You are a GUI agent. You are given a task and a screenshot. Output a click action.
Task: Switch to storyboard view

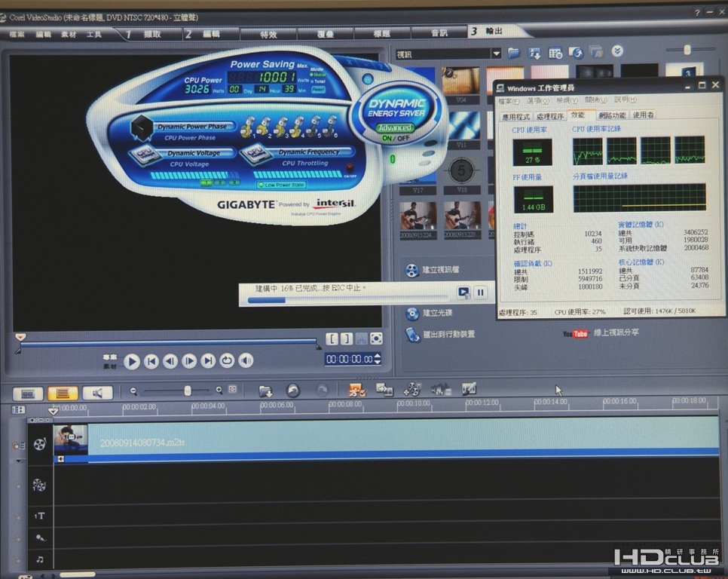click(28, 394)
